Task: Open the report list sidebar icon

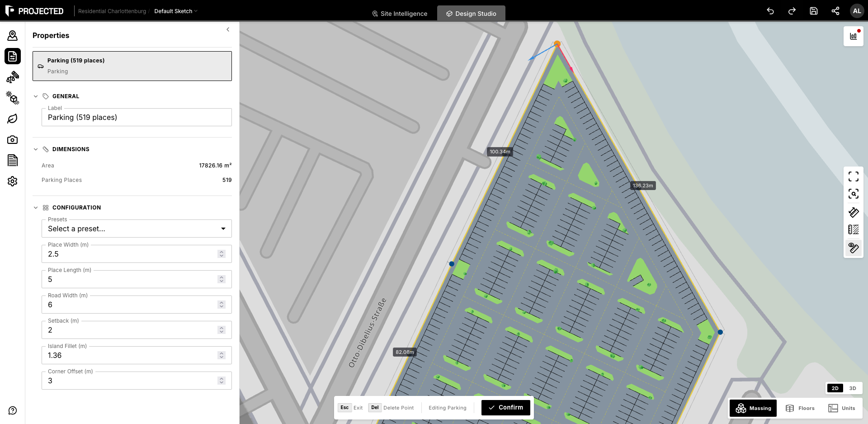Action: [x=13, y=160]
